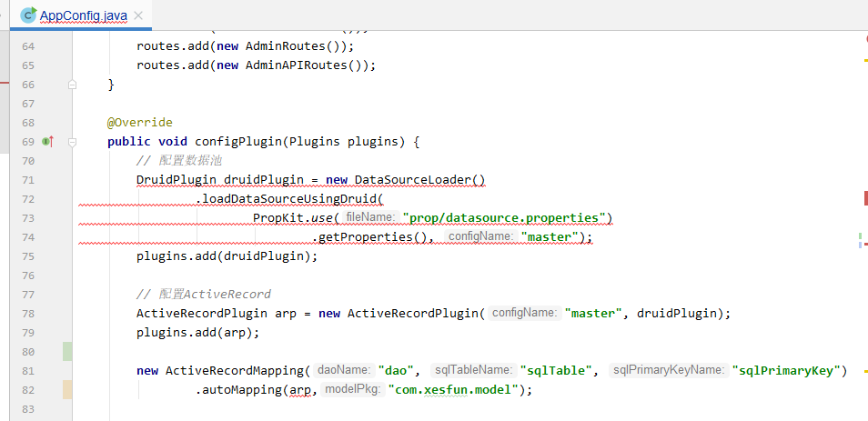Screen dimensions: 868x421
Task: Click the override gutter icon on line 69
Action: pyautogui.click(x=47, y=142)
